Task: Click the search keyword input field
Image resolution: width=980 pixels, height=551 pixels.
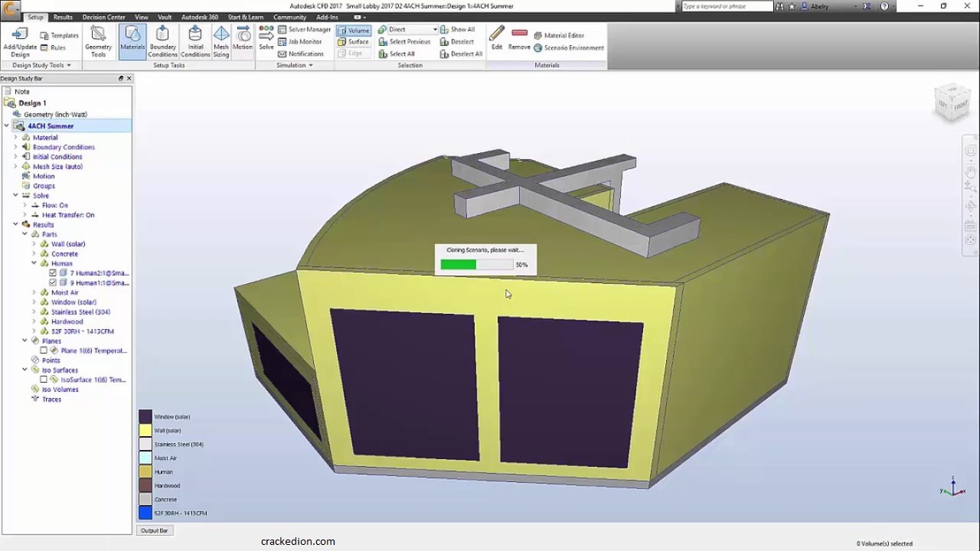Action: pos(726,6)
